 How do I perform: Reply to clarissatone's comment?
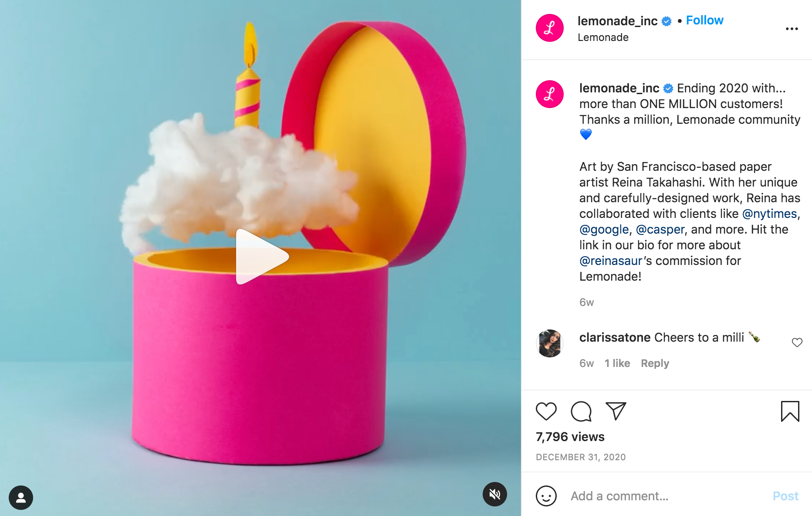[x=655, y=363]
